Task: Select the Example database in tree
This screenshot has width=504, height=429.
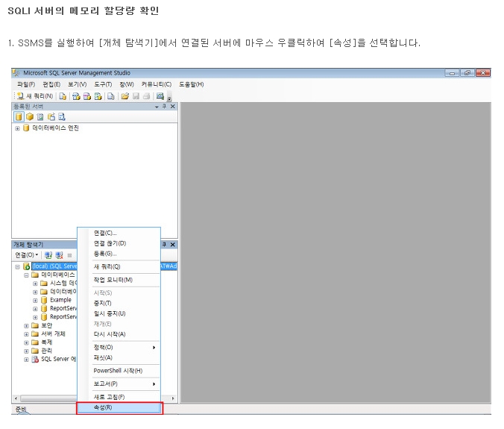Action: 60,300
